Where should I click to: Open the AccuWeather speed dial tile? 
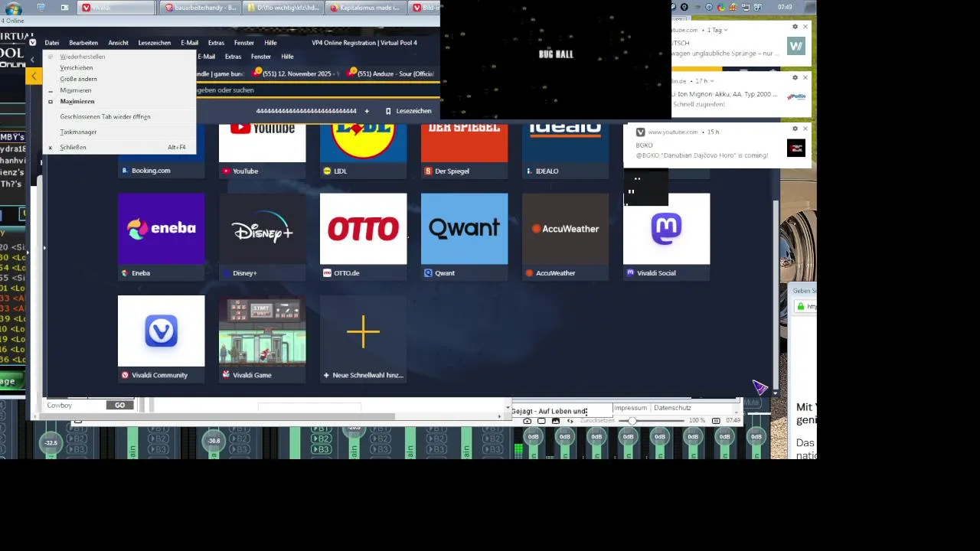tap(565, 236)
